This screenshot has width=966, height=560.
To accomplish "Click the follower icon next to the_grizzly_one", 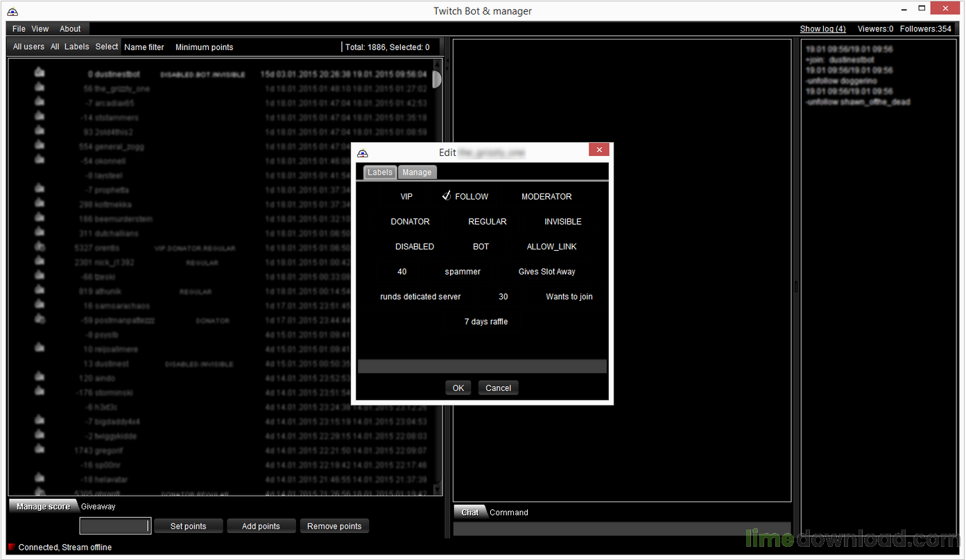I will pyautogui.click(x=40, y=87).
